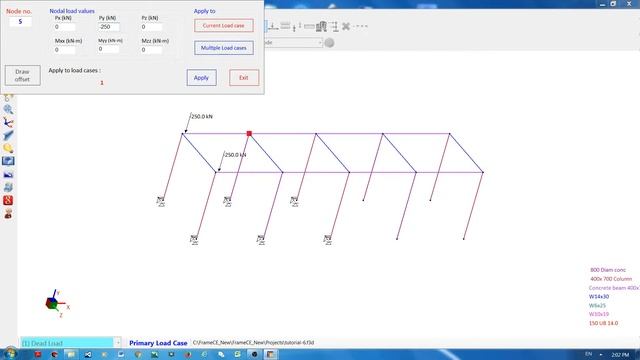Click the buildings load toolbar icon
Image resolution: width=640 pixels, height=360 pixels.
pos(322,26)
